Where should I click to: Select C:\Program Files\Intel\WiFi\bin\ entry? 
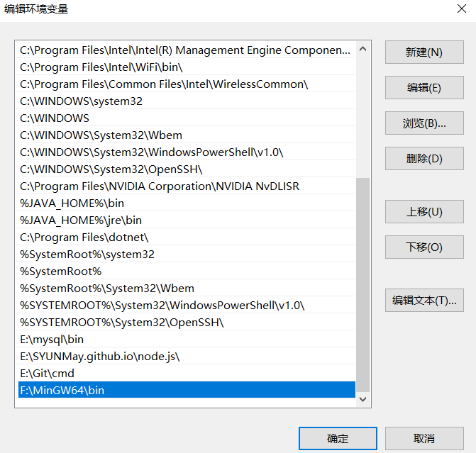pos(187,67)
